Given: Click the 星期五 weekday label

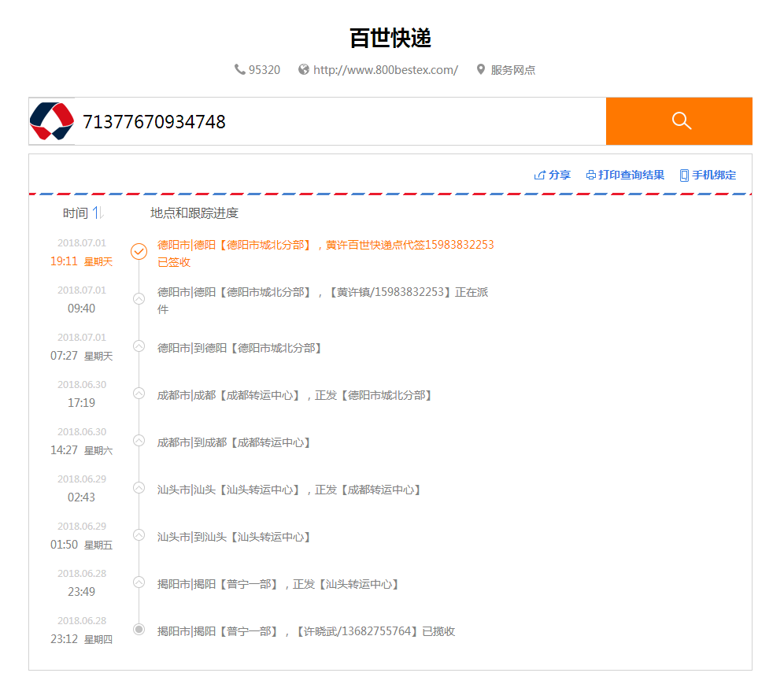Looking at the screenshot, I should (98, 545).
